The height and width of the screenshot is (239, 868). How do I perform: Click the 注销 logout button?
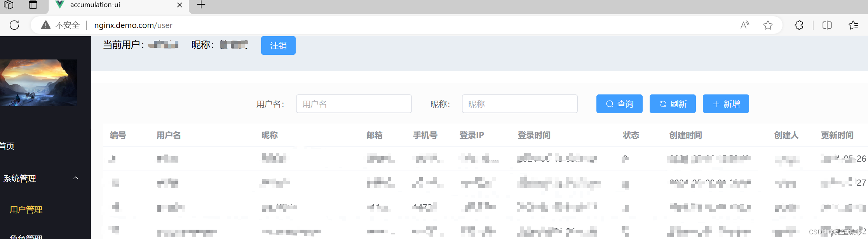point(278,45)
